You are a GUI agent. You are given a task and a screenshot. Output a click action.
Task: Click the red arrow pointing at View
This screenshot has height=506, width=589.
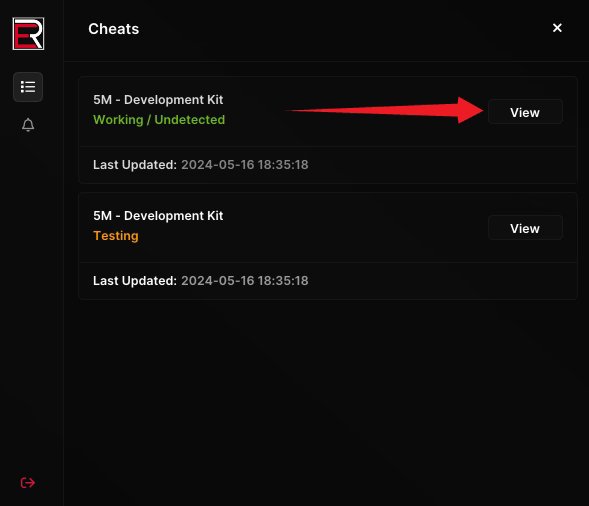coord(384,110)
